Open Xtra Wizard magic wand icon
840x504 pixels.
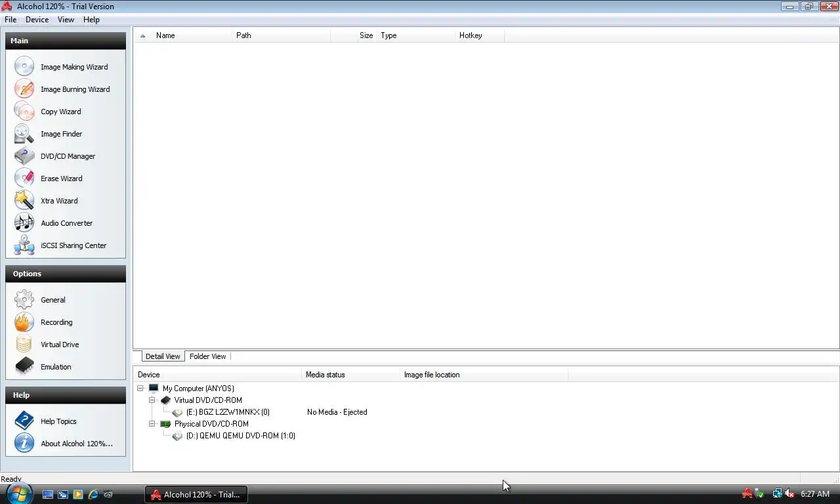pos(24,201)
